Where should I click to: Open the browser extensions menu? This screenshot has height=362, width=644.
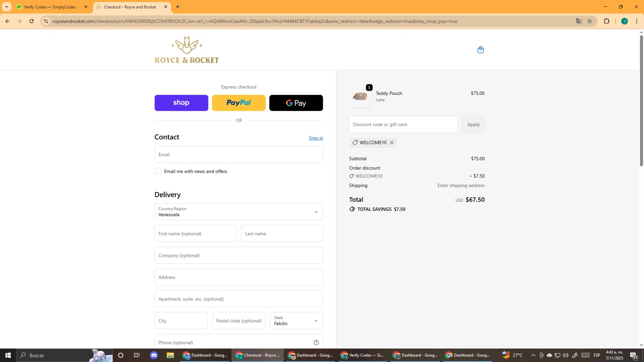point(607,21)
